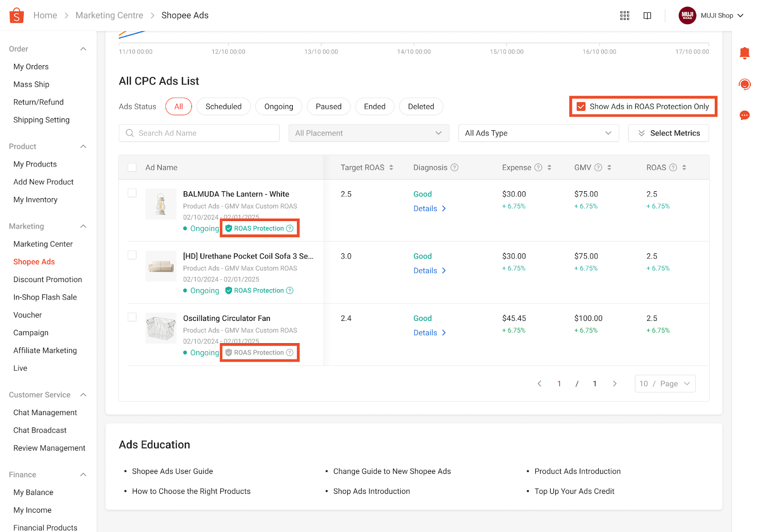Click ROAS Protection help icon for Oscillating Fan
758x532 pixels.
click(x=290, y=353)
